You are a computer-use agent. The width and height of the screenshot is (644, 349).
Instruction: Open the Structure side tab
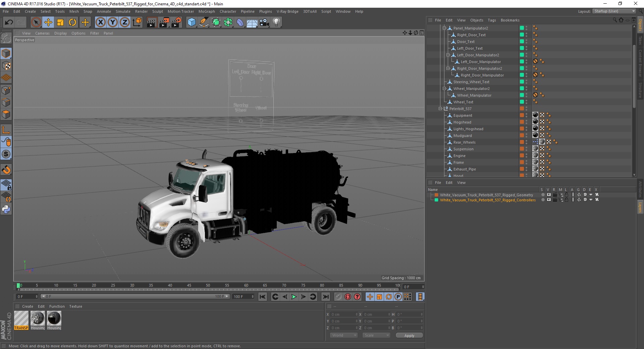click(640, 90)
